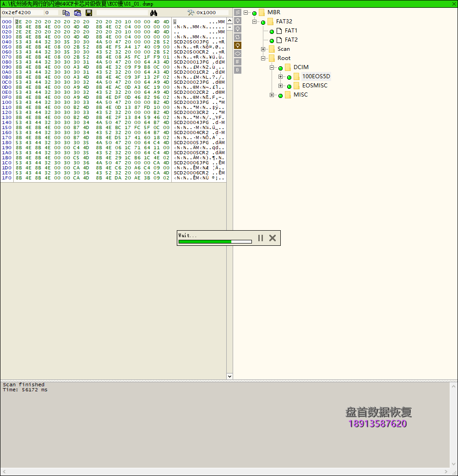Screen dimensions: 458x476
Task: Expand the MISC folder node
Action: (272, 95)
